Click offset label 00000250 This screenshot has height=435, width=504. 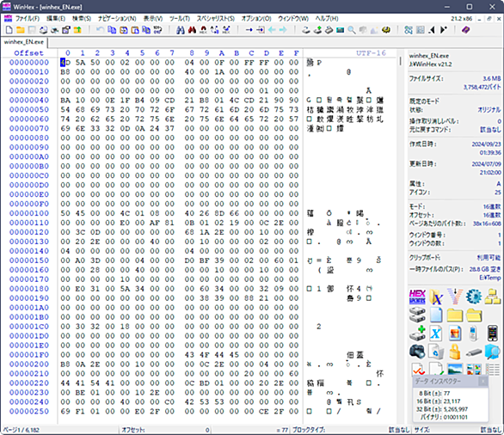click(29, 411)
